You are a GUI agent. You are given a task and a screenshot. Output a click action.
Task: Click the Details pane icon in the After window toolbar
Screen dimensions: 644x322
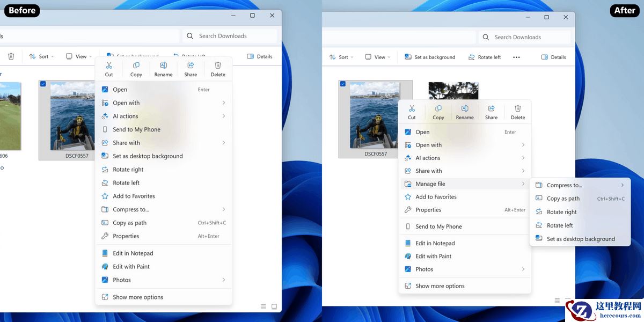[x=544, y=57]
